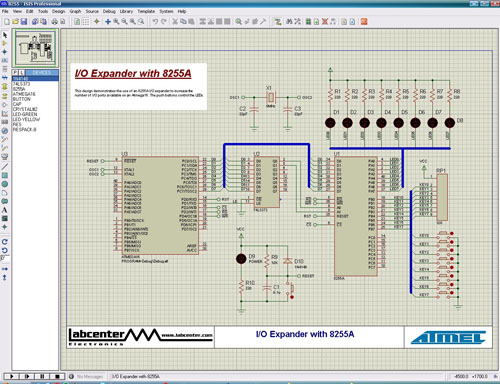Screen dimensions: 500x384
Task: Choose the Junction dot mode tool
Action: [5, 52]
